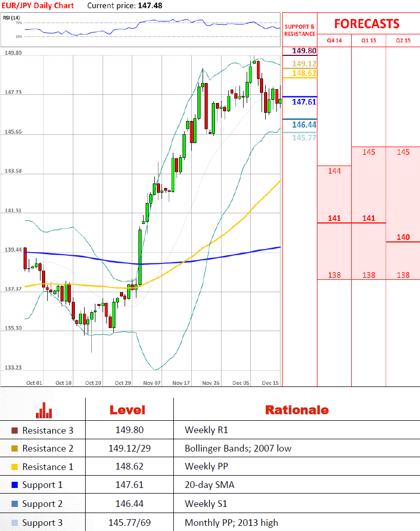The image size is (420, 531).
Task: Click the Resistance 2 row label
Action: pyautogui.click(x=48, y=448)
